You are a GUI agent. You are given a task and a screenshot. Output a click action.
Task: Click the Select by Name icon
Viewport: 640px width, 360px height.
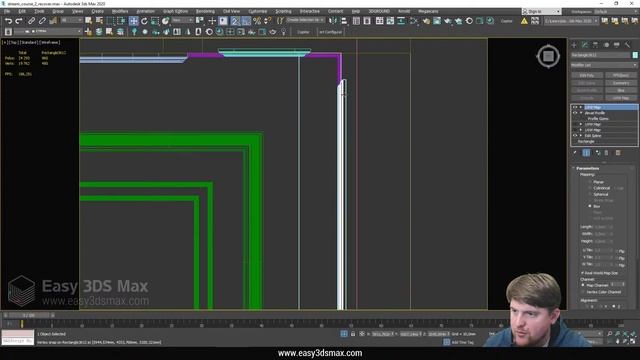99,21
